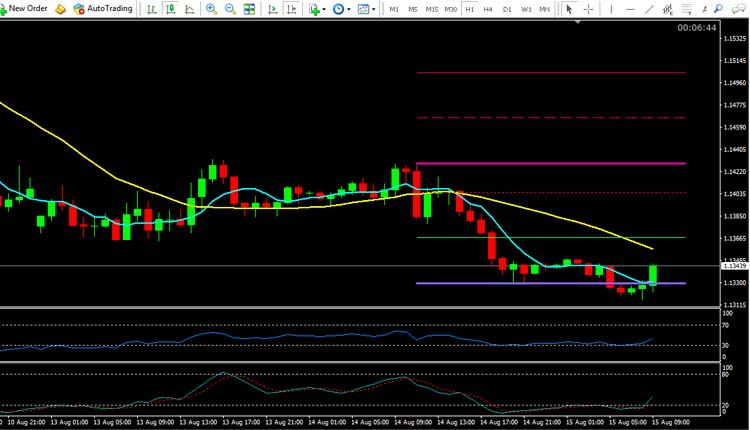Select the purple horizontal support line
Screen dimensions: 750x430
pos(551,283)
